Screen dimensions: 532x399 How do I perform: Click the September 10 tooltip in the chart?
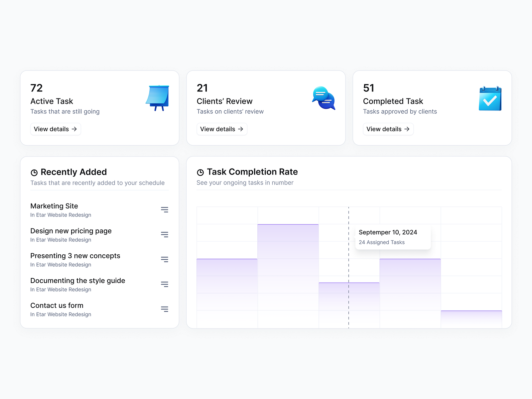tap(393, 237)
